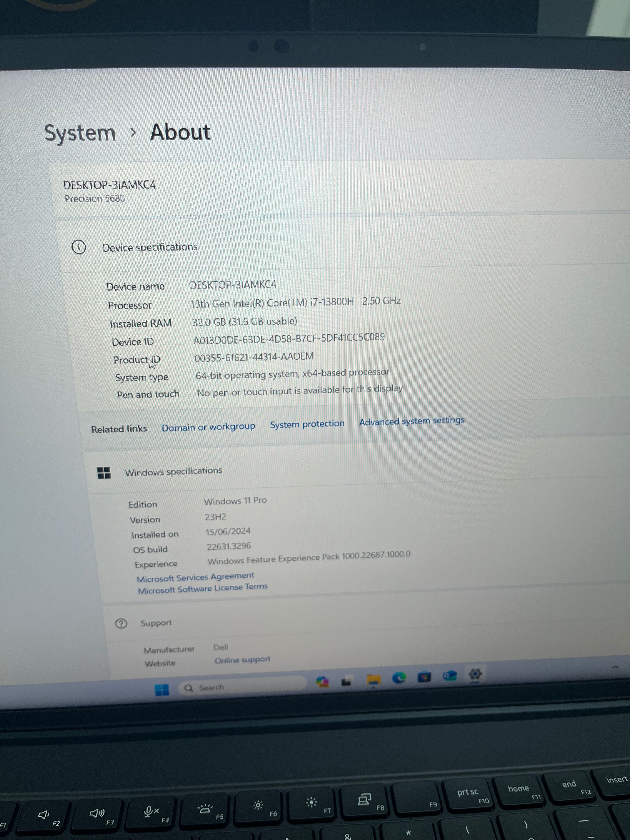Viewport: 630px width, 840px height.
Task: Open Outlook from the taskbar
Action: 450,676
